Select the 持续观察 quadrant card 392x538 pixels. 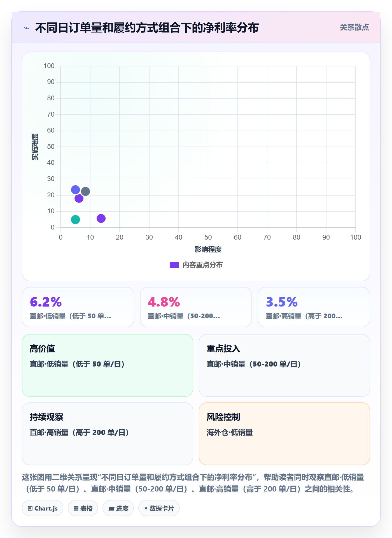coord(108,434)
